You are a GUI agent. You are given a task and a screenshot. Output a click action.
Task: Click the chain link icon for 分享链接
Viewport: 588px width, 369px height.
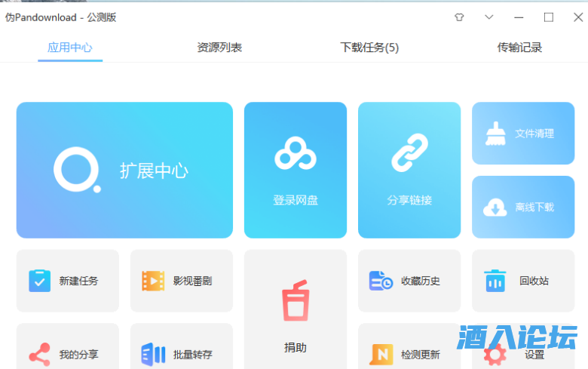tap(409, 152)
